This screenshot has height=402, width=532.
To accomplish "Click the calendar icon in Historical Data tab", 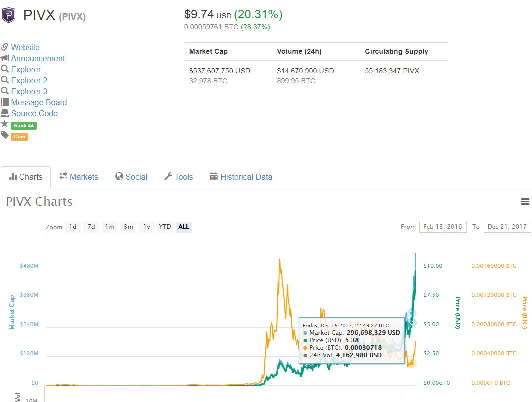I will pos(214,176).
